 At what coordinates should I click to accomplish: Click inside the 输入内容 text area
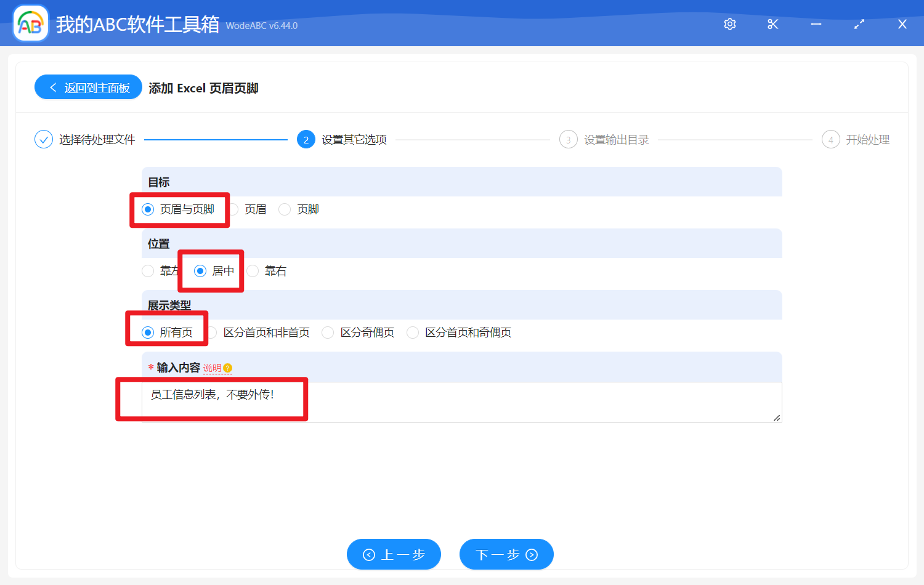click(461, 400)
